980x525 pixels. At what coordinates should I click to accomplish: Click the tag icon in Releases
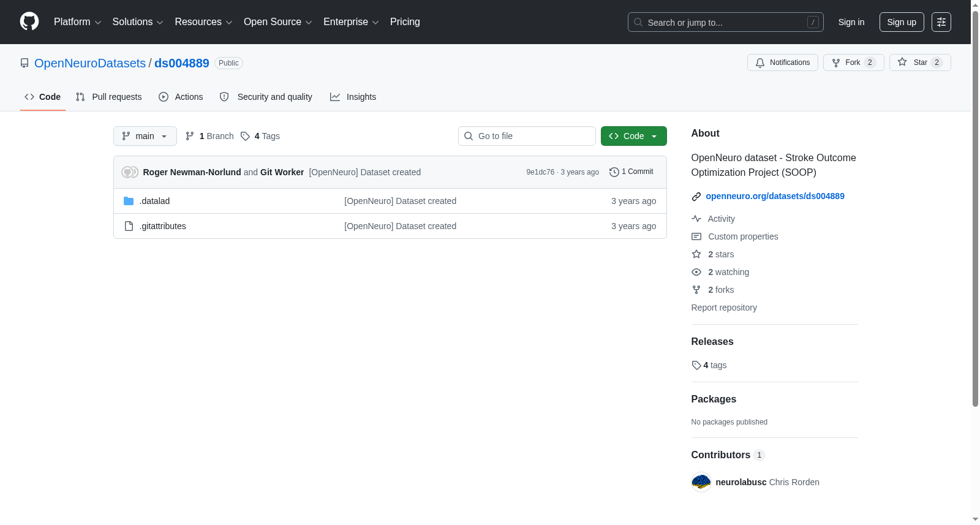tap(696, 365)
